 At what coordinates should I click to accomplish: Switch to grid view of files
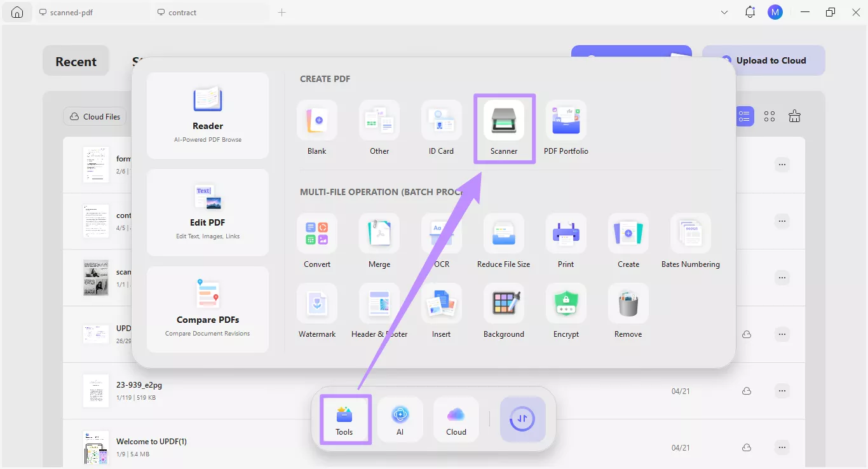tap(770, 116)
